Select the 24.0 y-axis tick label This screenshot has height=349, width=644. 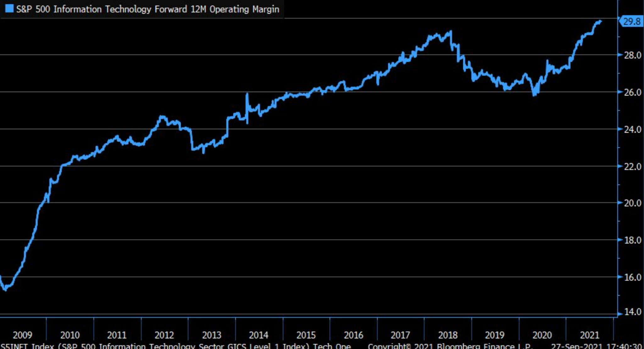point(632,129)
